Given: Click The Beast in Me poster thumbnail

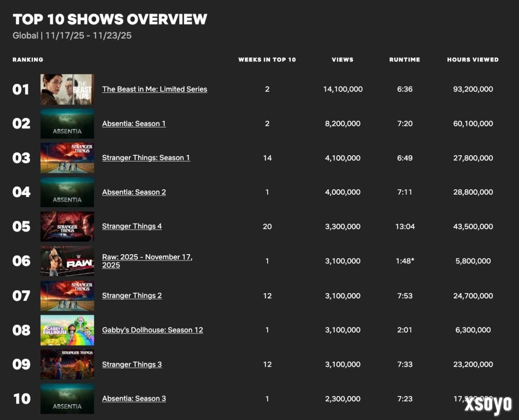Looking at the screenshot, I should coord(67,89).
